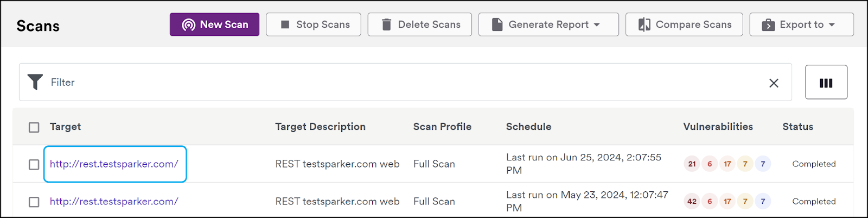The image size is (868, 218).
Task: Toggle the select-all checkbox in table header
Action: (34, 127)
